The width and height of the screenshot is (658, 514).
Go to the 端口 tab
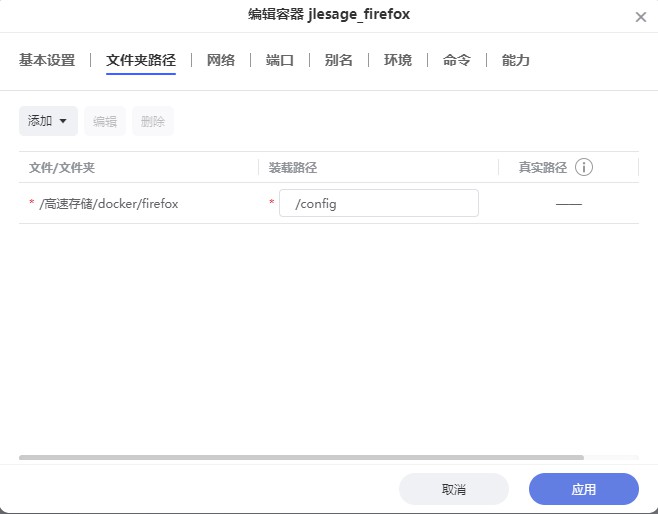(x=279, y=60)
